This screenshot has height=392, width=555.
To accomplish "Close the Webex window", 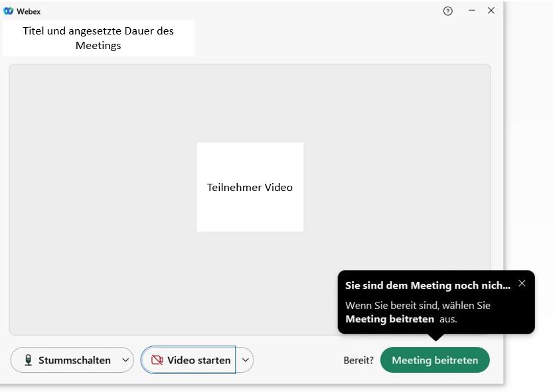I will click(x=491, y=11).
